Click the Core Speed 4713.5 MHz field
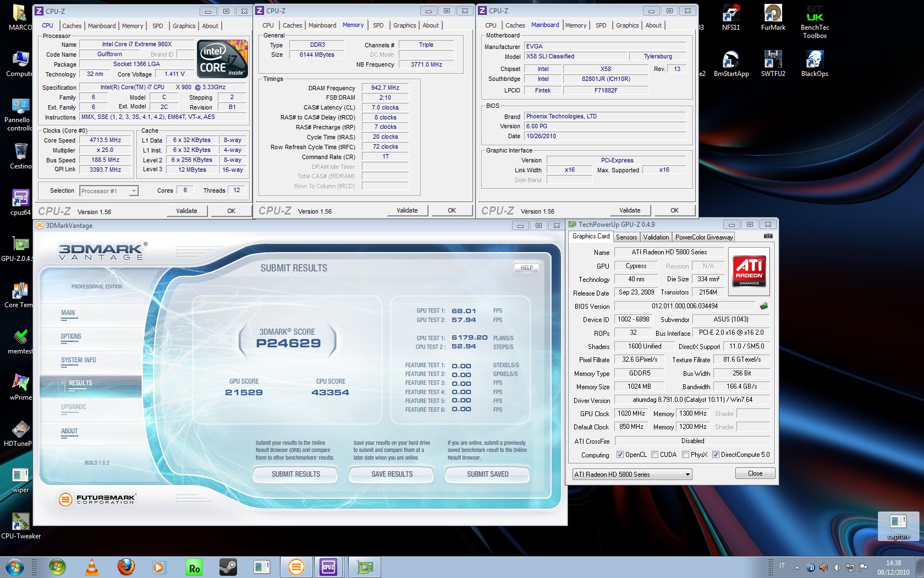924x578 pixels. (x=106, y=140)
